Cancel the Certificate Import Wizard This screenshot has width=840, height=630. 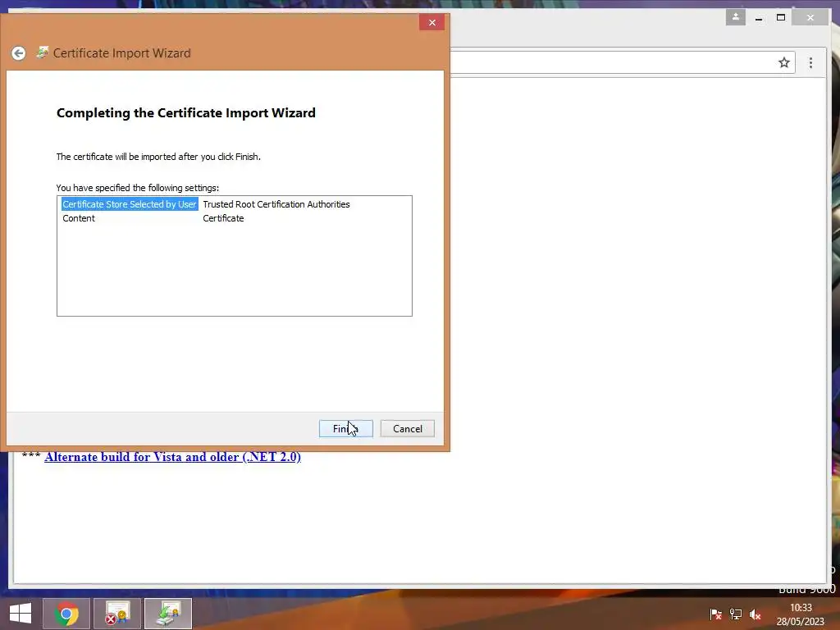pos(407,428)
